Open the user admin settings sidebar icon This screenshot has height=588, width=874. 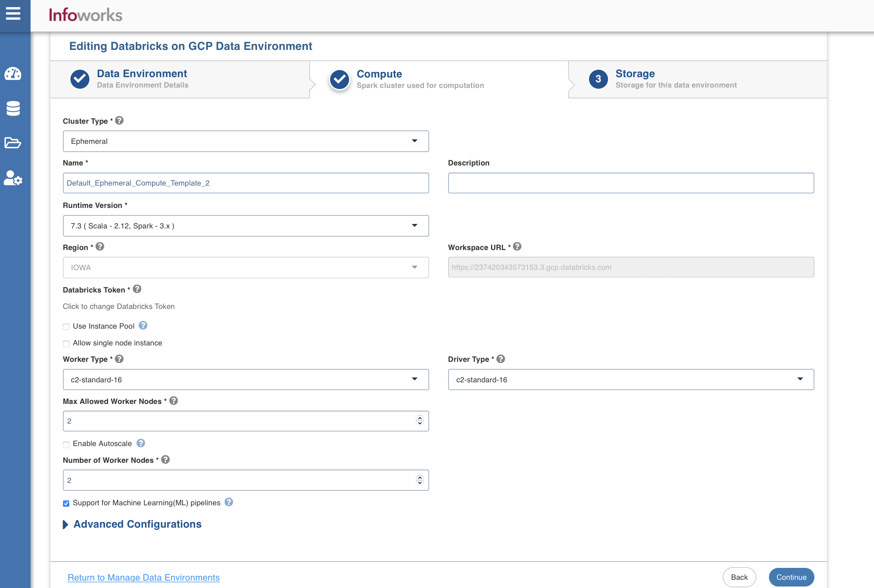pyautogui.click(x=13, y=178)
